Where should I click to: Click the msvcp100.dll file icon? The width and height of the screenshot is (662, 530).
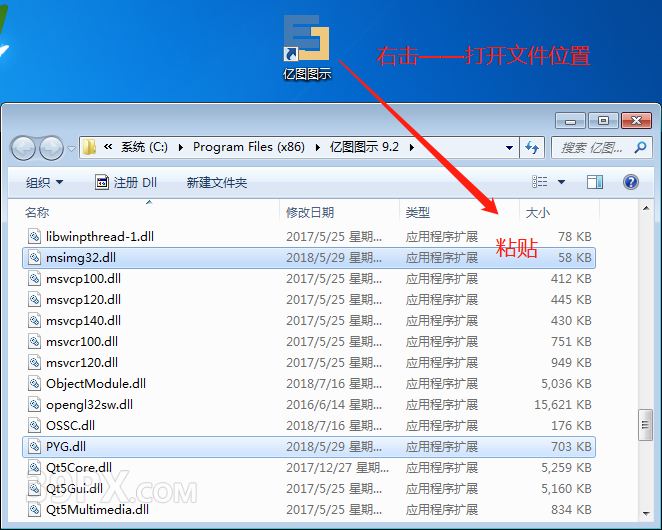(35, 279)
